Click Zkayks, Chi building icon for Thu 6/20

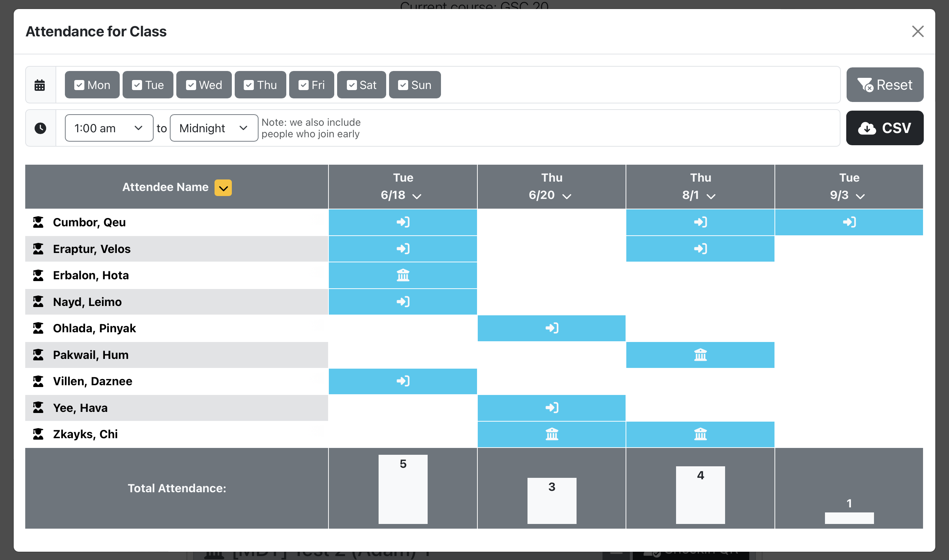click(x=552, y=434)
